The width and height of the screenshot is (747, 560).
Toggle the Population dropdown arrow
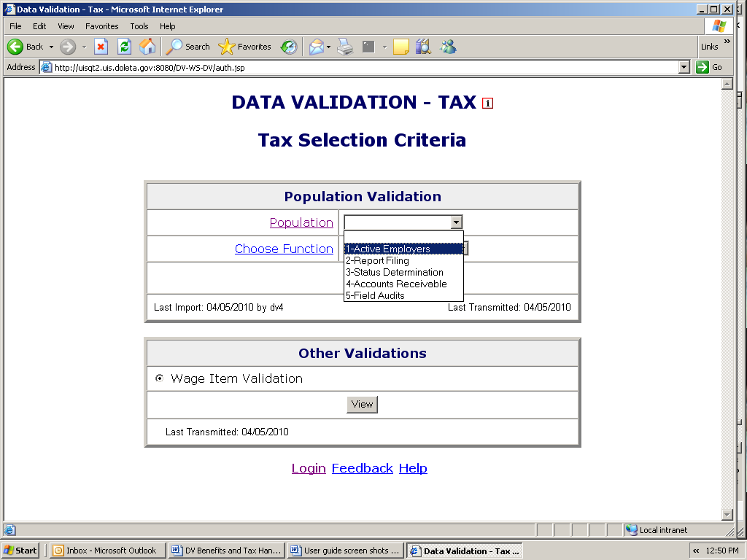(457, 222)
